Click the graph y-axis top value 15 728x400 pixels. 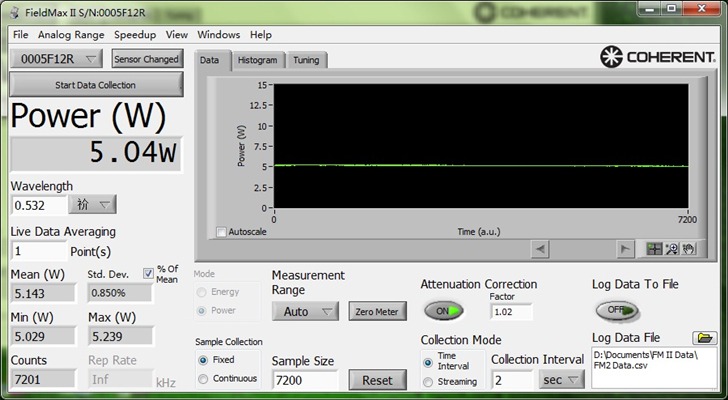[x=262, y=85]
